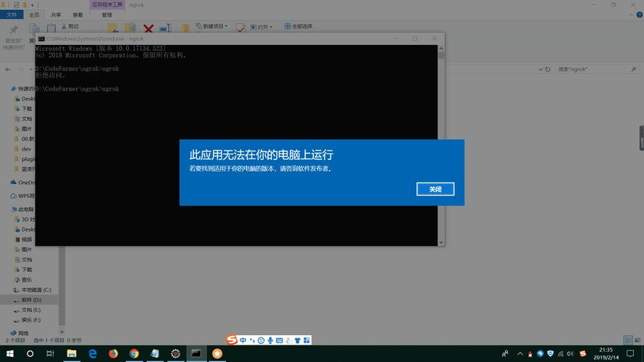This screenshot has height=362, width=644.
Task: Toggle Chinese/English 中 mode on IME bar
Action: [243, 340]
